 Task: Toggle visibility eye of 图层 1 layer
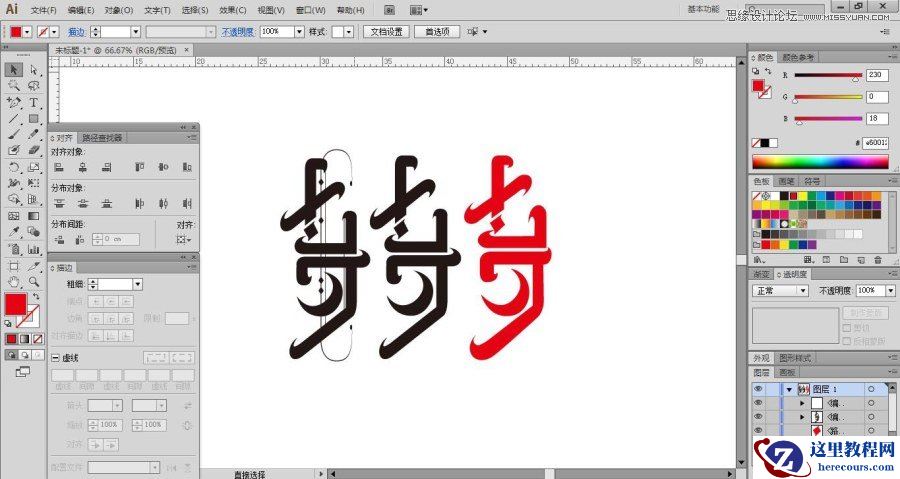coord(758,389)
